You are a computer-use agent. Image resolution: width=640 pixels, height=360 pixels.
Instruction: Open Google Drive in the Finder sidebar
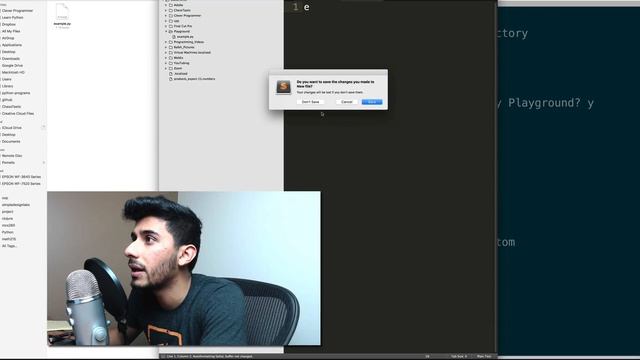coord(12,65)
